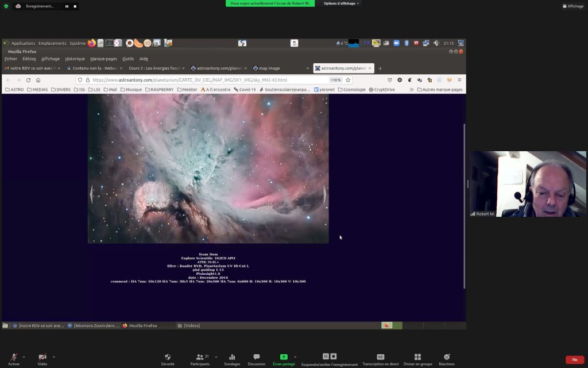Open the RASPBERRY bookmarks folder
Viewport: 588px width, 368px height.
[x=159, y=90]
